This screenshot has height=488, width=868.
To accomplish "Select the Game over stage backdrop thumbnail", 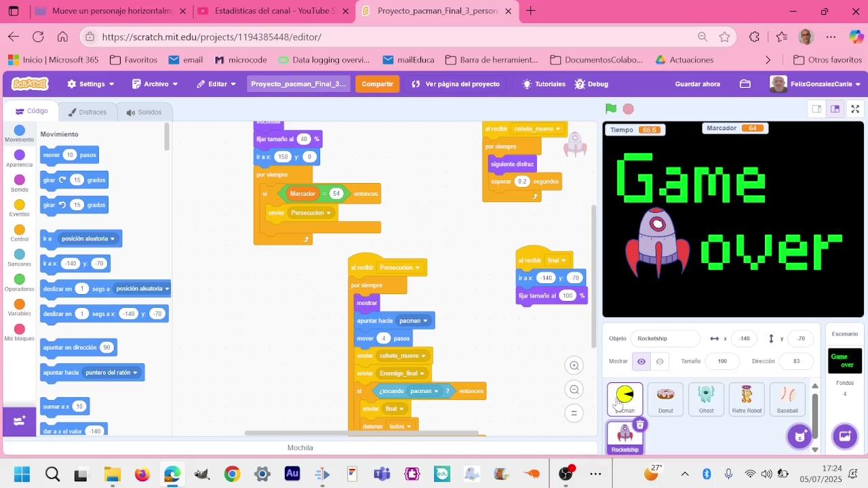I will 845,361.
